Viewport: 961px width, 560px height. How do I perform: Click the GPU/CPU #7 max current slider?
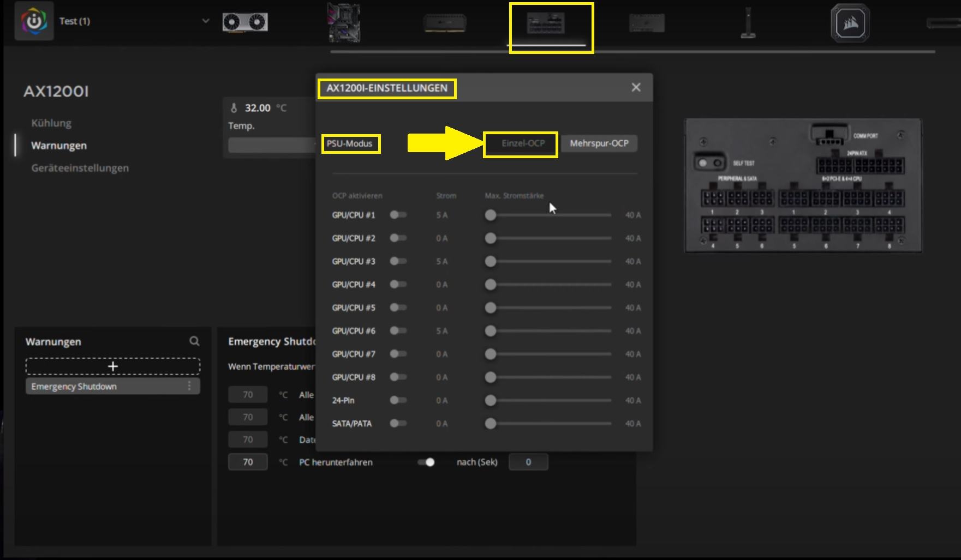(548, 354)
